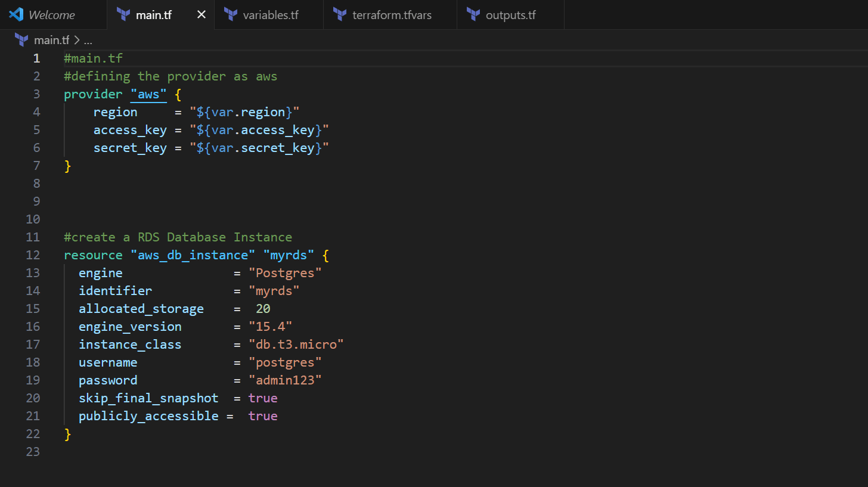The image size is (868, 487).
Task: Select line number 12 in the gutter
Action: click(33, 255)
